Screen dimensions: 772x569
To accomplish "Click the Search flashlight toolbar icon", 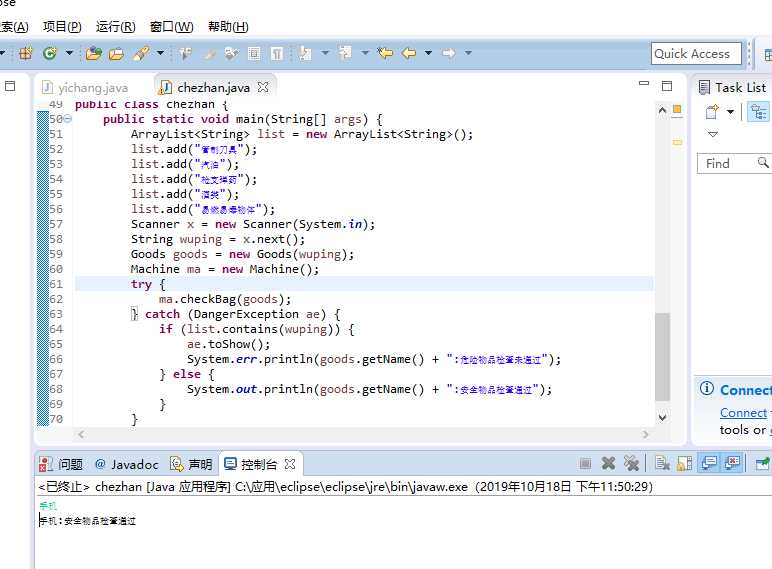I will (142, 53).
